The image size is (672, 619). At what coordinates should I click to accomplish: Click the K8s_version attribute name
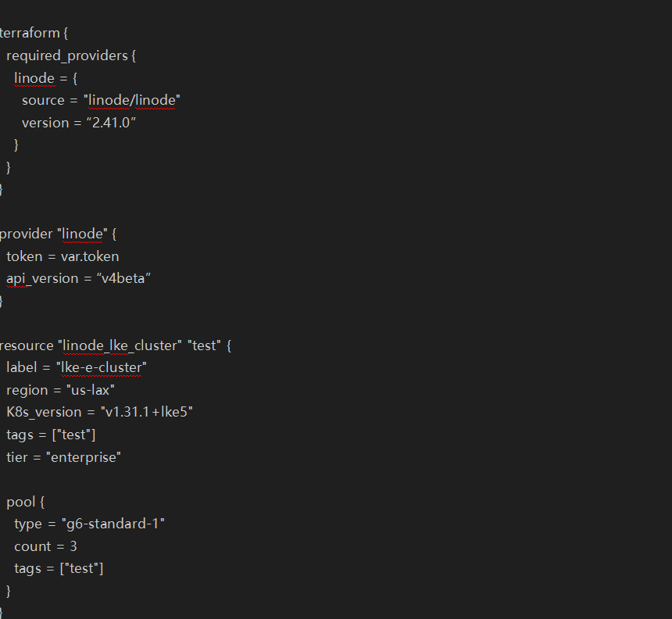(44, 412)
